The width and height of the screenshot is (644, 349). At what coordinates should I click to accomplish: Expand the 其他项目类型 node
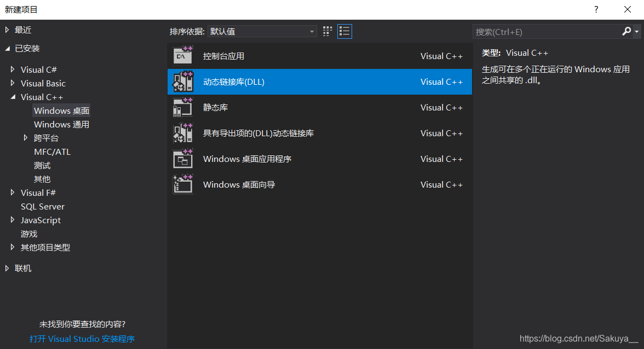coord(12,247)
